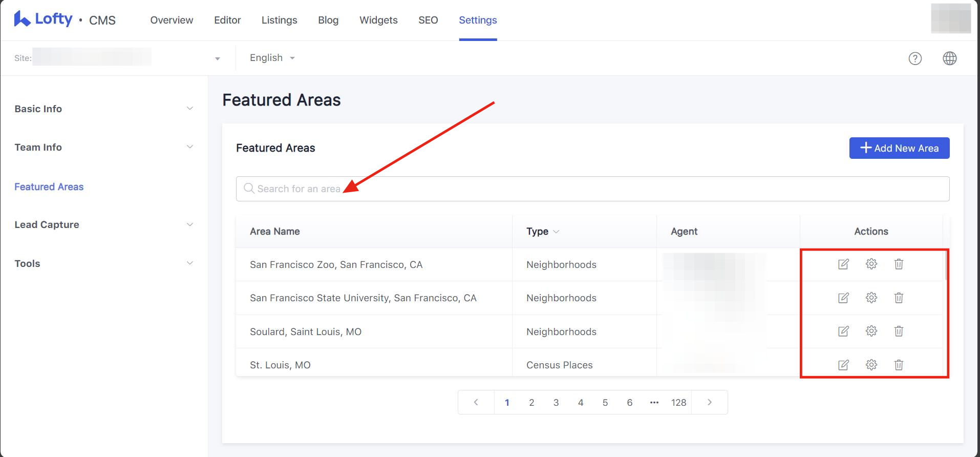The image size is (980, 457).
Task: Open the help question mark icon
Action: point(915,58)
